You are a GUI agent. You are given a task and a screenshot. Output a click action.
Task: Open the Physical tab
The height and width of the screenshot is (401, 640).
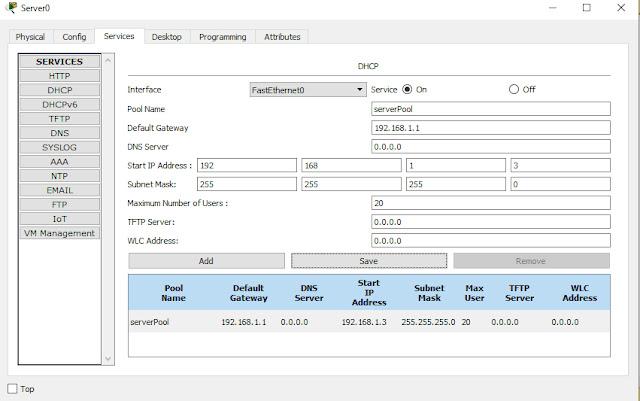[30, 37]
